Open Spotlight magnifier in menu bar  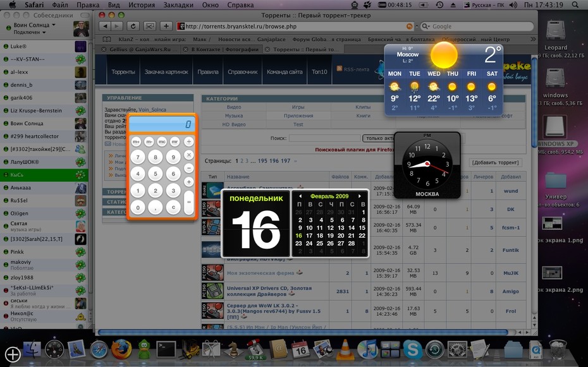(x=575, y=5)
